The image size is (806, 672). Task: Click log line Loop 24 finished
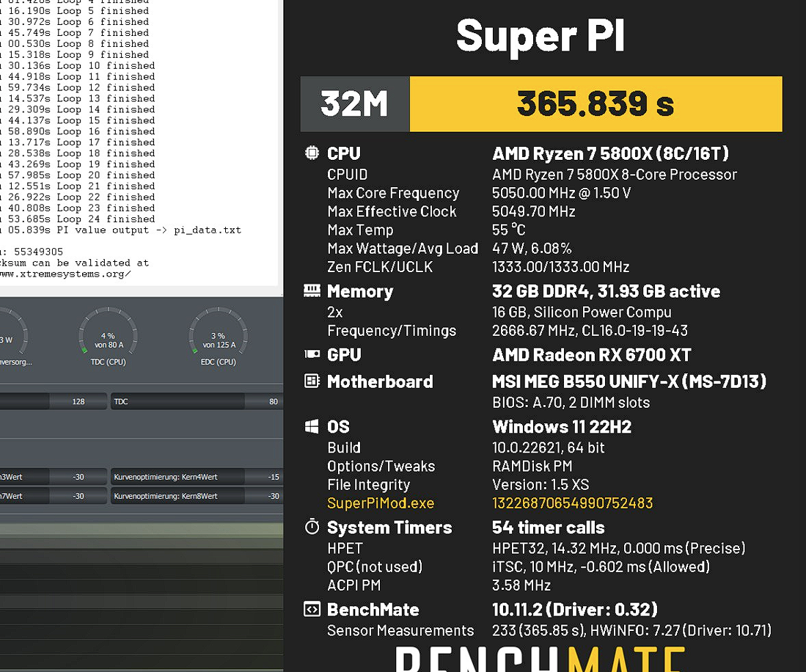pos(77,219)
